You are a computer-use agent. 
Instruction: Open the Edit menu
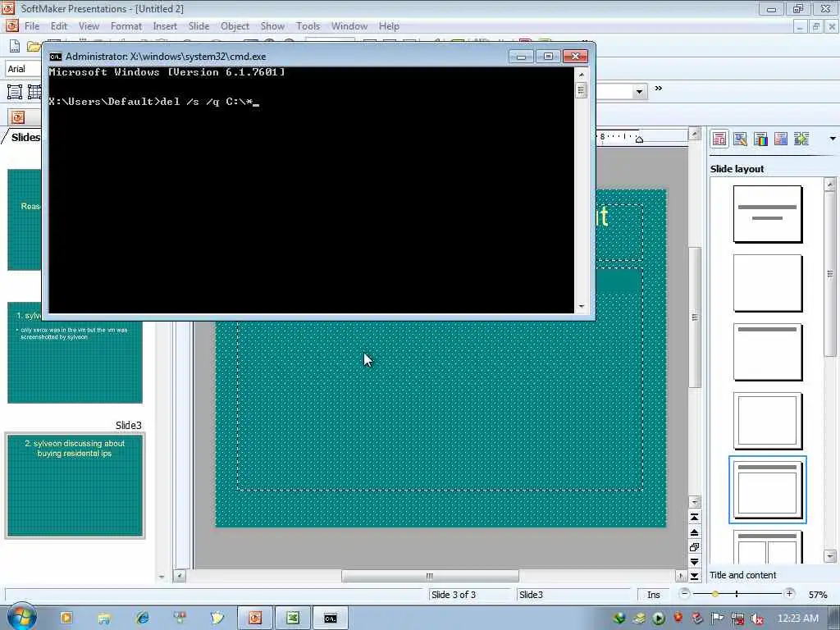pyautogui.click(x=59, y=26)
